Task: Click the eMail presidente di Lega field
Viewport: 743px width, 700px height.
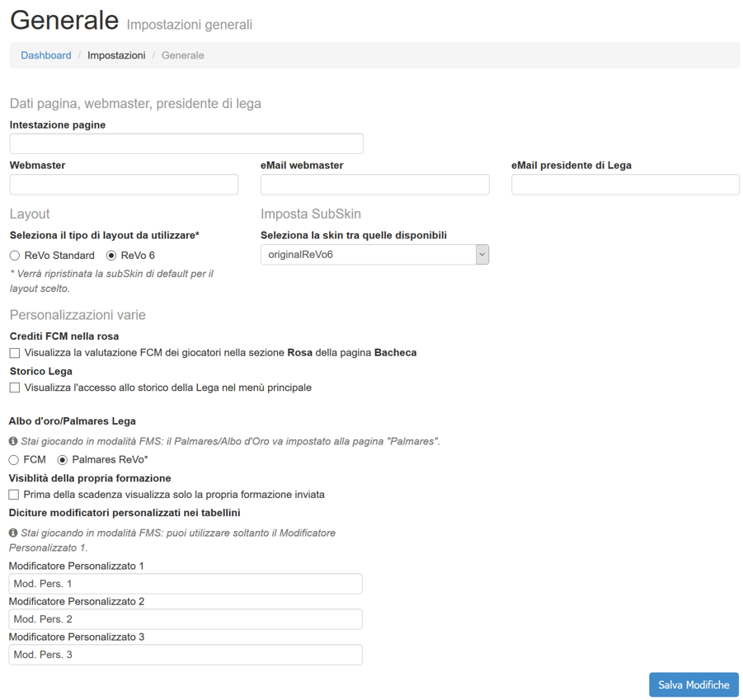Action: 625,184
